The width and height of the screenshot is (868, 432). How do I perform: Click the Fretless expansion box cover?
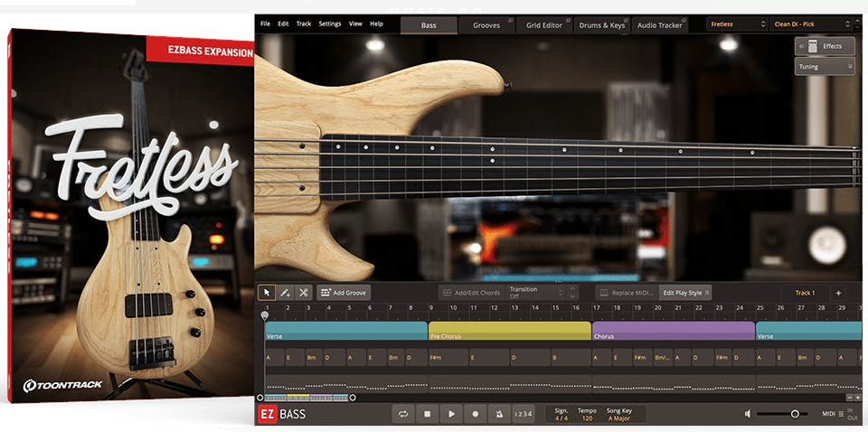click(x=131, y=216)
